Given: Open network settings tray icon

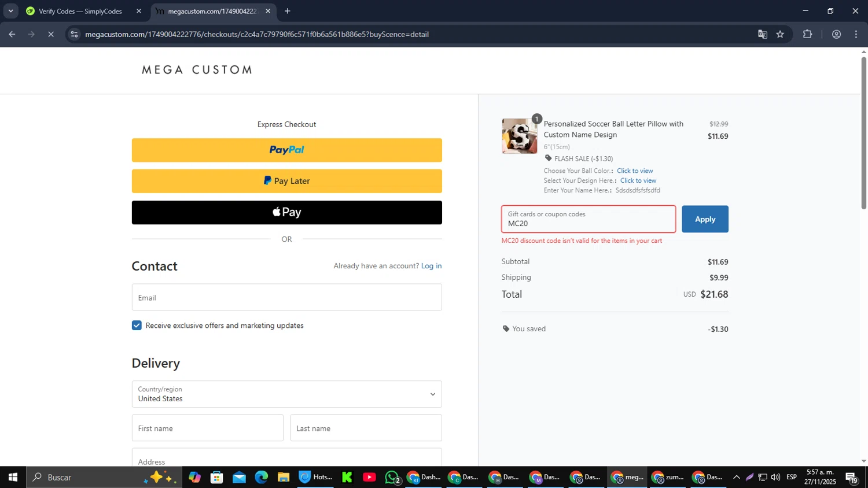Looking at the screenshot, I should (x=763, y=477).
